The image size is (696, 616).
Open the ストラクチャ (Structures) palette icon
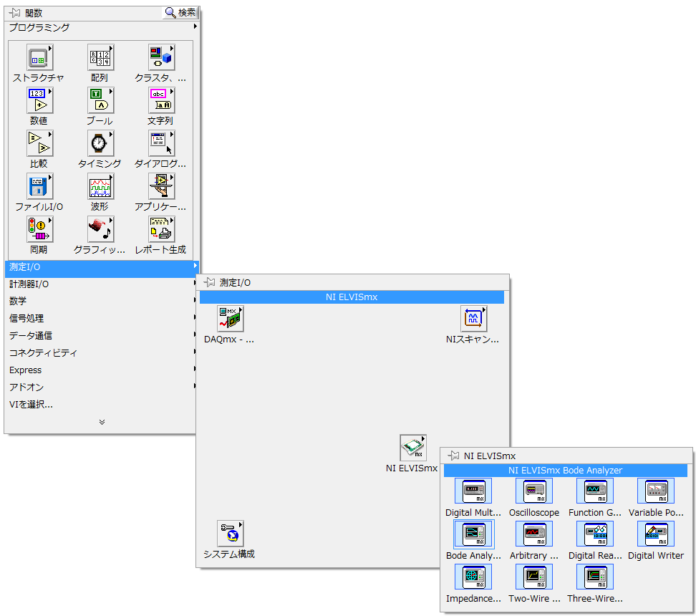click(x=39, y=58)
